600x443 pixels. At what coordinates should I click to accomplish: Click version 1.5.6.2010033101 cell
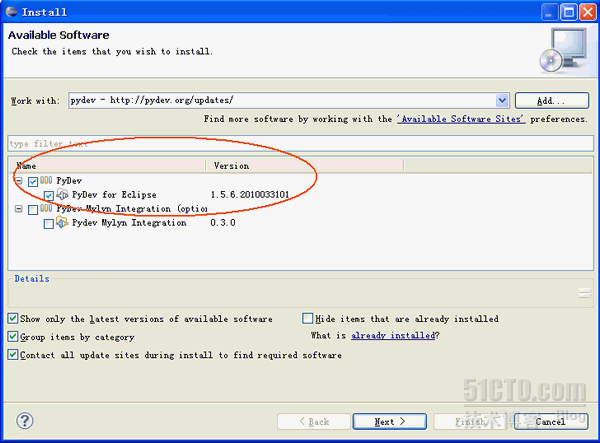click(x=250, y=195)
